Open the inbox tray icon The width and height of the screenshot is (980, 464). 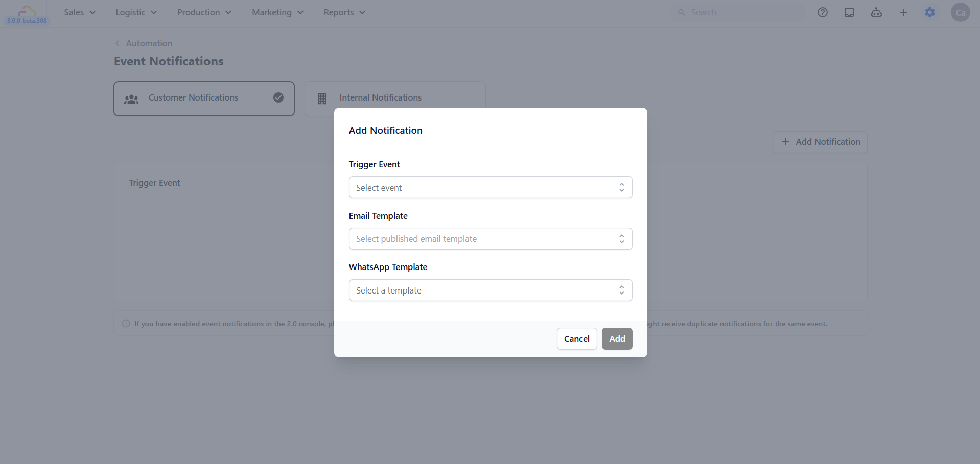849,12
